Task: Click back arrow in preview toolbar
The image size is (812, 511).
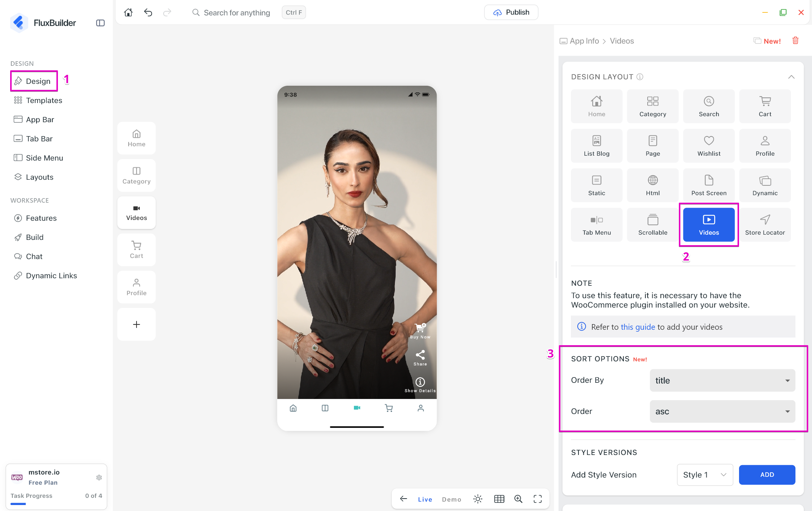Action: click(x=404, y=499)
